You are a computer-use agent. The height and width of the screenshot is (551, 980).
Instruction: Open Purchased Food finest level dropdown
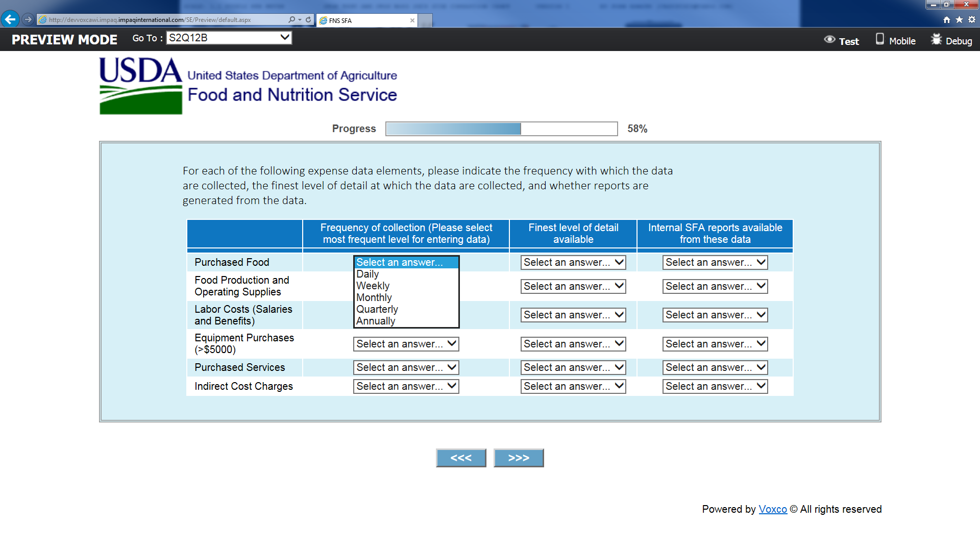[573, 262]
